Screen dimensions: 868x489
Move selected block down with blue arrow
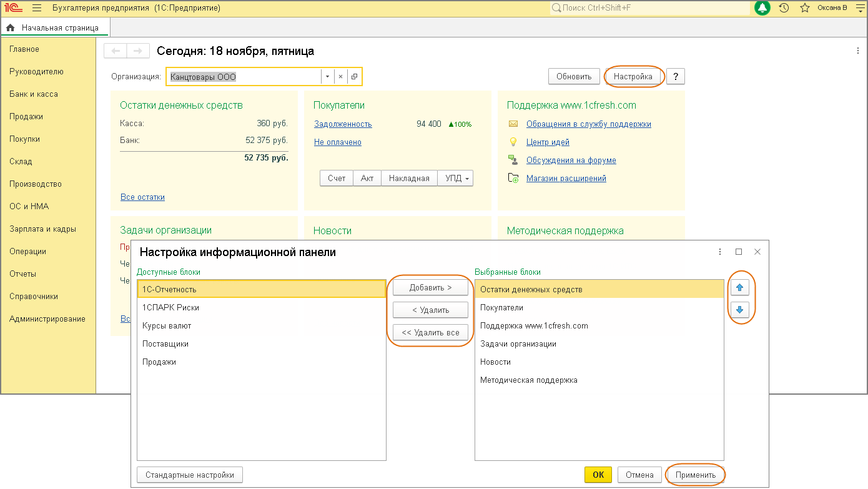740,310
